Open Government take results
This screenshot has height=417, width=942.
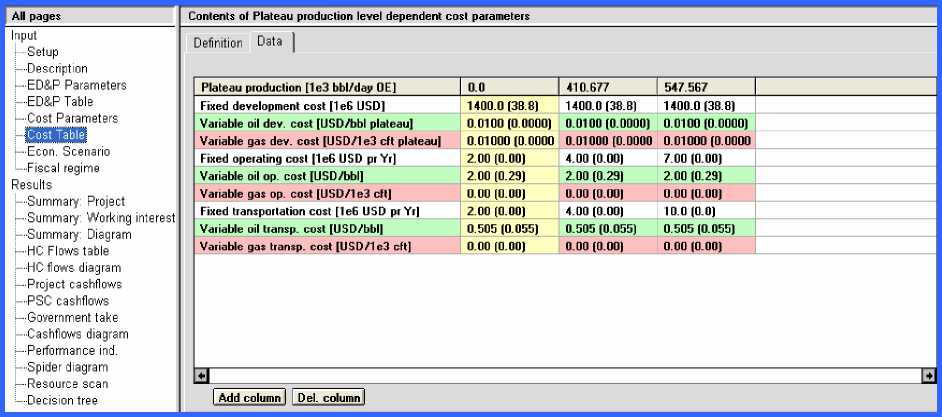73,317
